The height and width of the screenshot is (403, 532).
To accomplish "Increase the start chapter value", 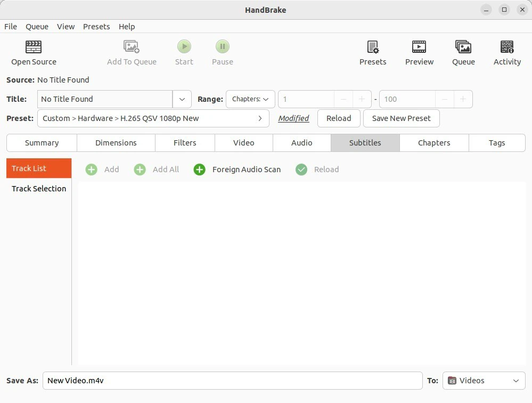I will pos(362,99).
